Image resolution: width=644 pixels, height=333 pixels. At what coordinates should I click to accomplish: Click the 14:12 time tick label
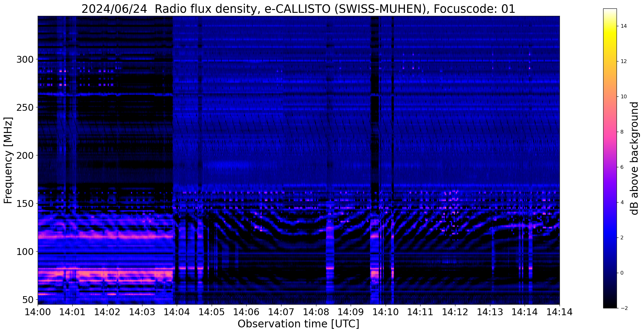point(455,312)
